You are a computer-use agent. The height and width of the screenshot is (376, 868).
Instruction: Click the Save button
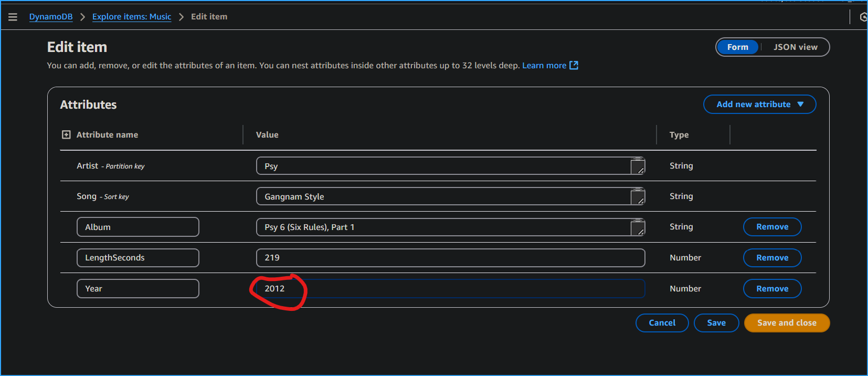(x=716, y=322)
